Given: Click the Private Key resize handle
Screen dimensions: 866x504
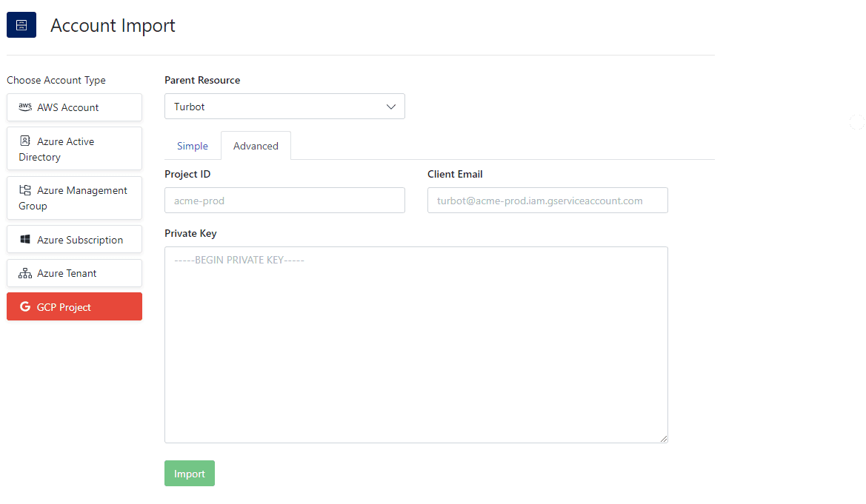Looking at the screenshot, I should point(663,438).
